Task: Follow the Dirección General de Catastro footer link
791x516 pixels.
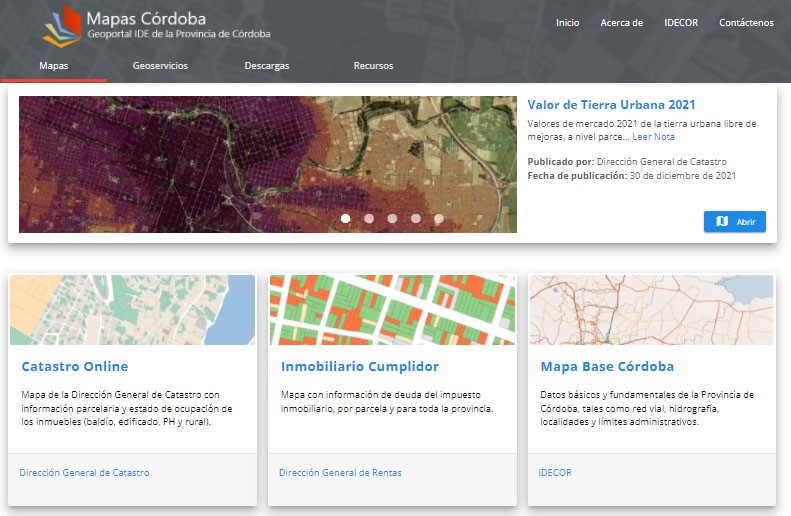Action: [84, 473]
